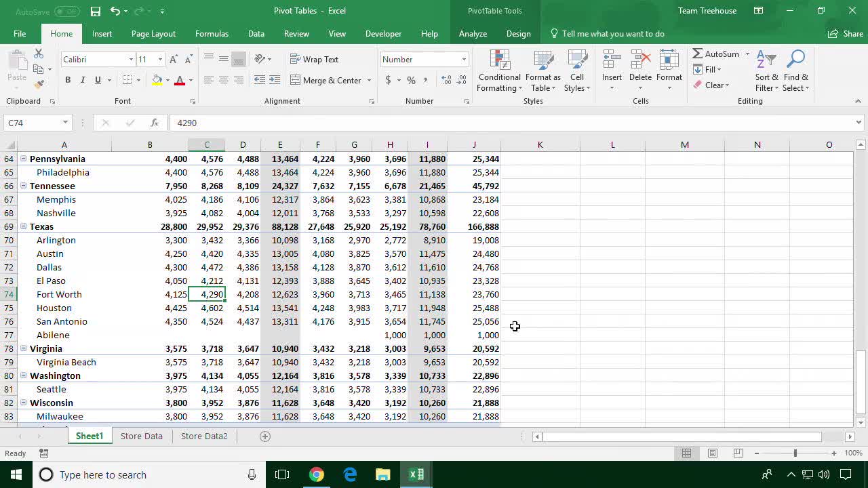
Task: Collapse the Virginia group
Action: point(23,348)
